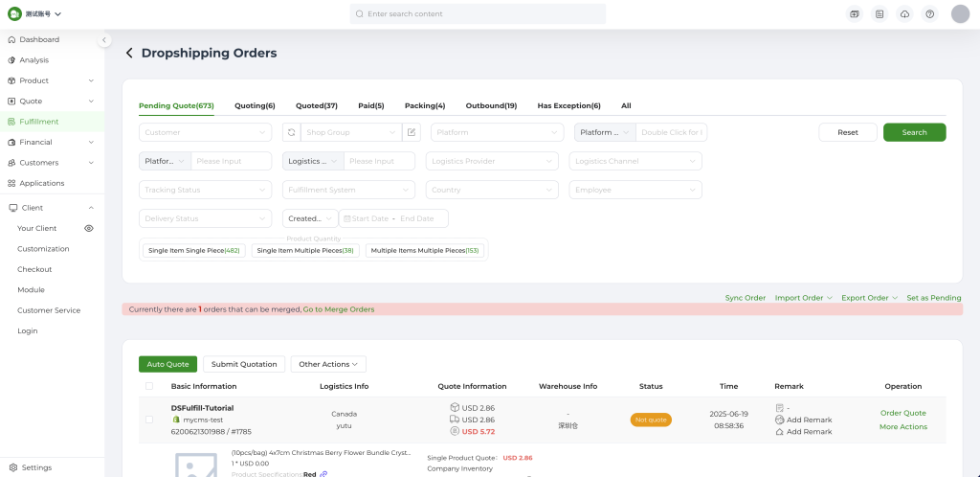Collapse the sidebar with the arrow button
Viewport: 980px width, 477px height.
pyautogui.click(x=104, y=40)
